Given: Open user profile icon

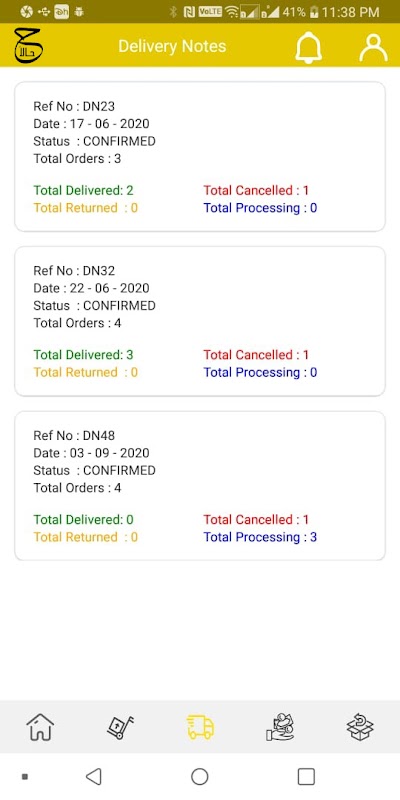Looking at the screenshot, I should pyautogui.click(x=373, y=47).
